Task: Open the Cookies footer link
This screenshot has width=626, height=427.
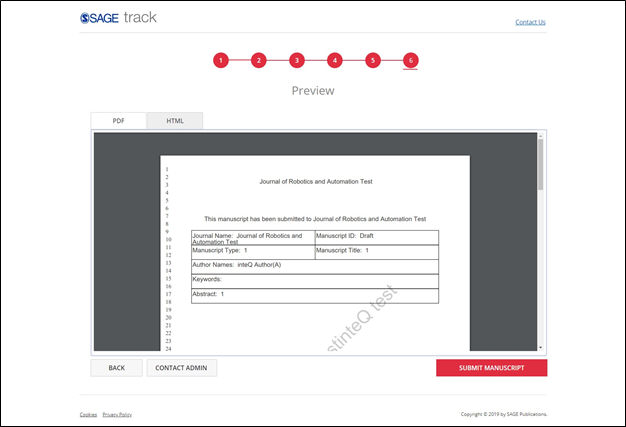Action: 88,415
